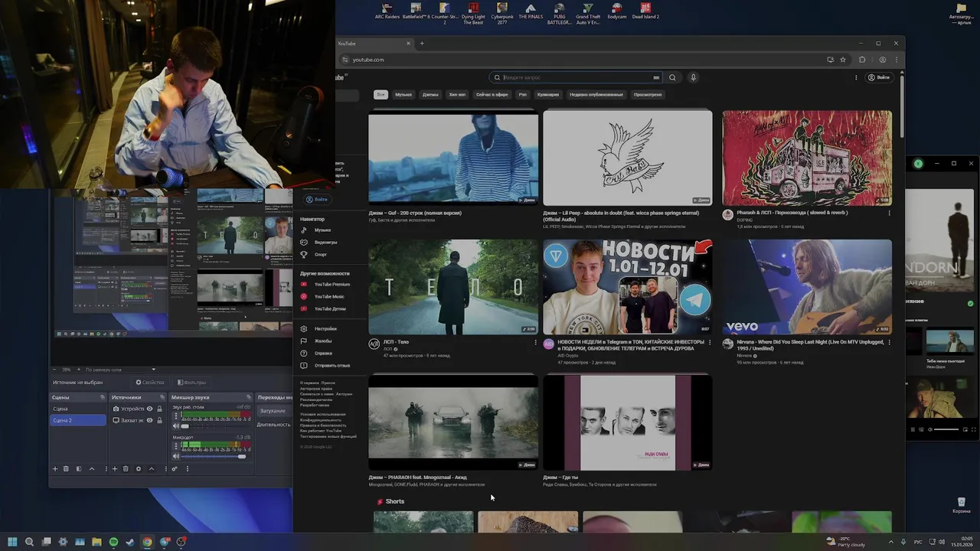Screen dimensions: 980x551
Task: Open Spotify from the taskbar
Action: 113,542
